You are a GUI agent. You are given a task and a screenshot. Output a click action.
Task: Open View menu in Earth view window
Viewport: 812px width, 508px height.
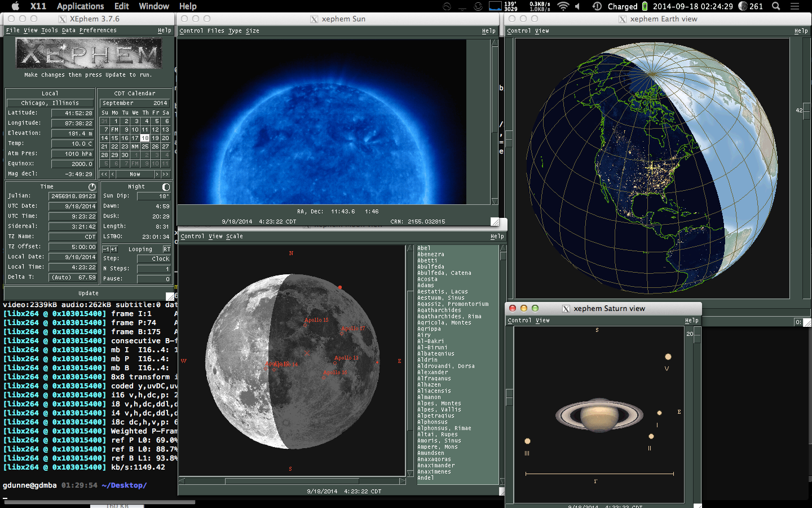click(x=542, y=31)
